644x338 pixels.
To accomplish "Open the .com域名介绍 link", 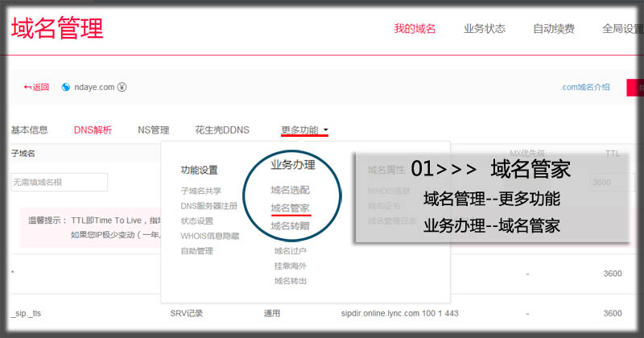I will coord(585,88).
